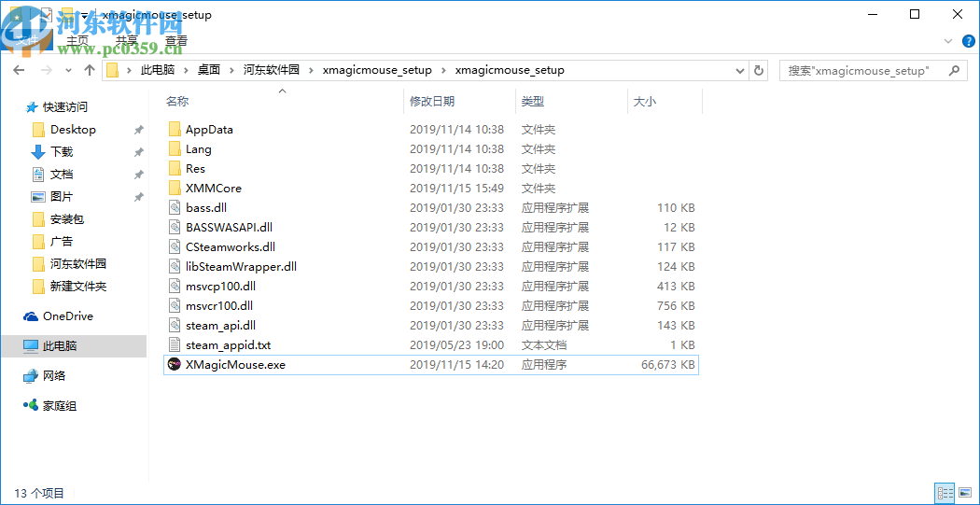Go up one folder level arrow
Image resolution: width=980 pixels, height=505 pixels.
coord(90,70)
